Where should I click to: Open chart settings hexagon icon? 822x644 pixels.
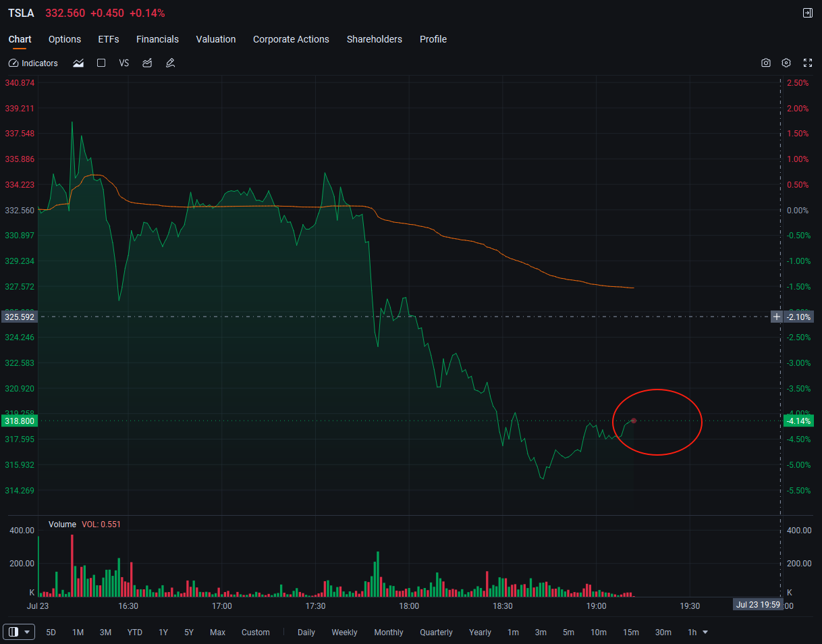coord(786,63)
